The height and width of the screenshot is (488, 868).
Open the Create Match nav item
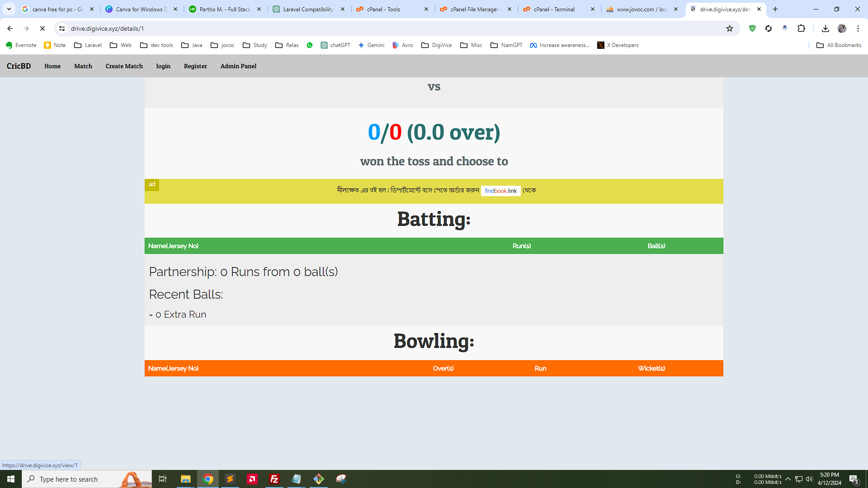coord(124,66)
